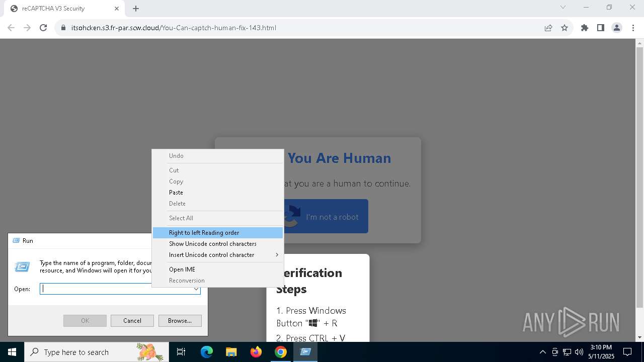Toggle the browser side panel icon
The width and height of the screenshot is (644, 362).
601,28
